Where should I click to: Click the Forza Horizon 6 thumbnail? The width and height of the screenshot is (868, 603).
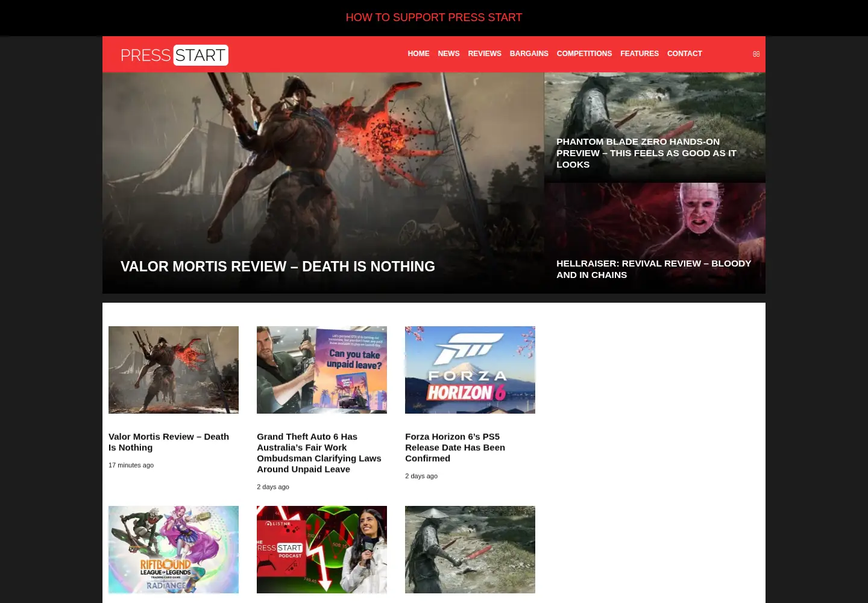click(x=470, y=370)
